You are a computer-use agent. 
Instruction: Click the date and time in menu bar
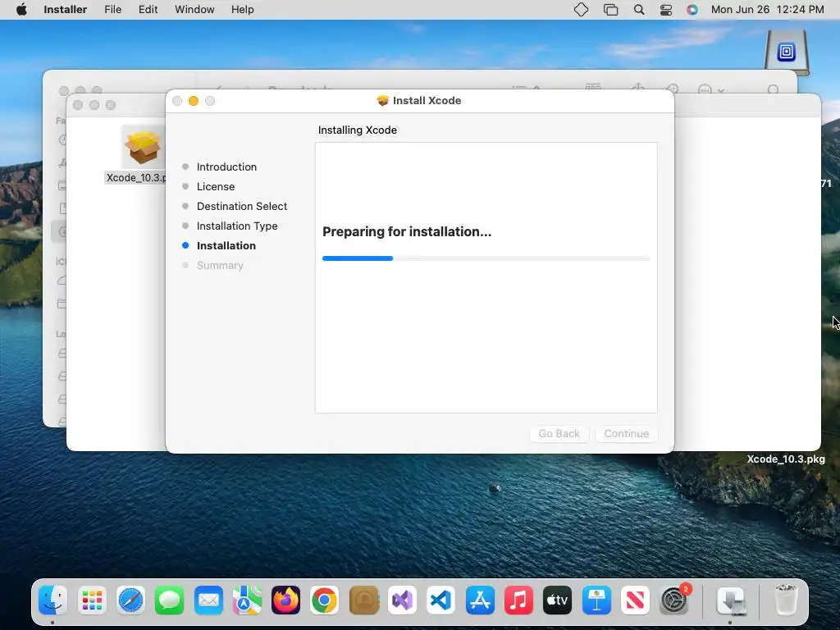point(767,10)
